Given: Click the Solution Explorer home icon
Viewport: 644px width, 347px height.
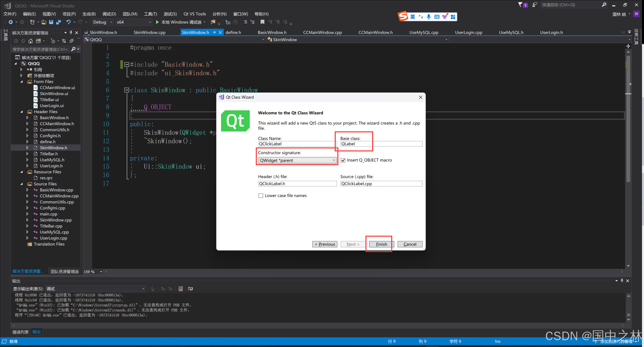Looking at the screenshot, I should pos(30,41).
